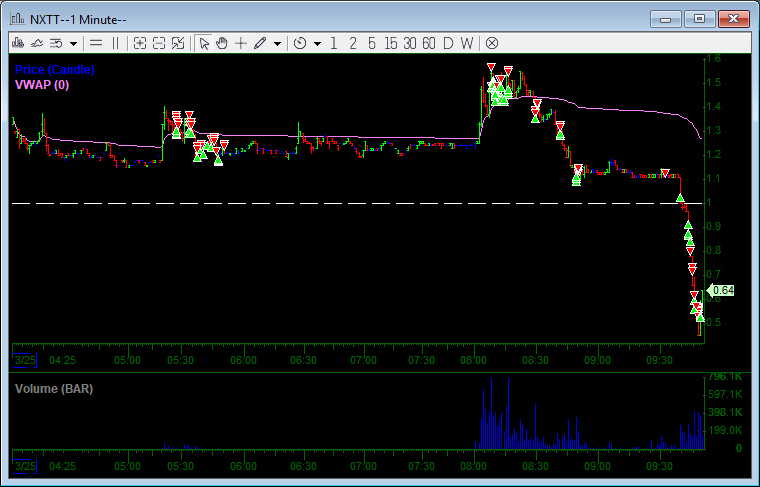Select the crosshair plus tool

241,44
